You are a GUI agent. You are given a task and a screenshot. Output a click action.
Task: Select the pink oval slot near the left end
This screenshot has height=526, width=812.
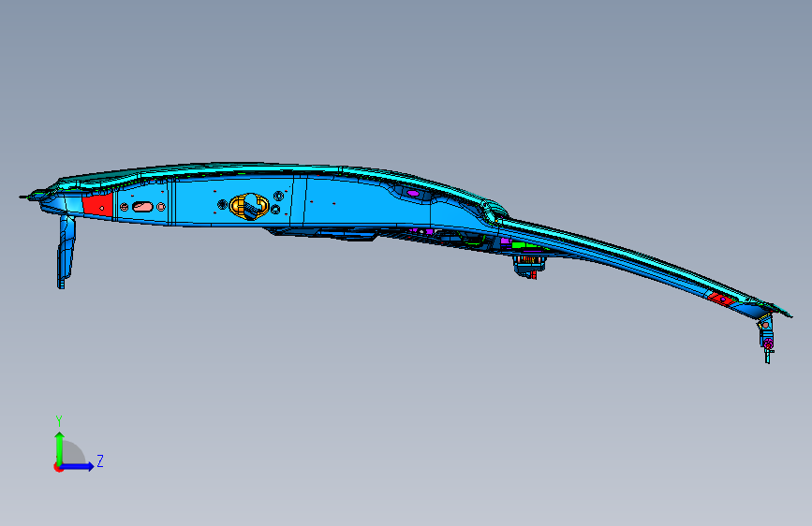[x=142, y=207]
